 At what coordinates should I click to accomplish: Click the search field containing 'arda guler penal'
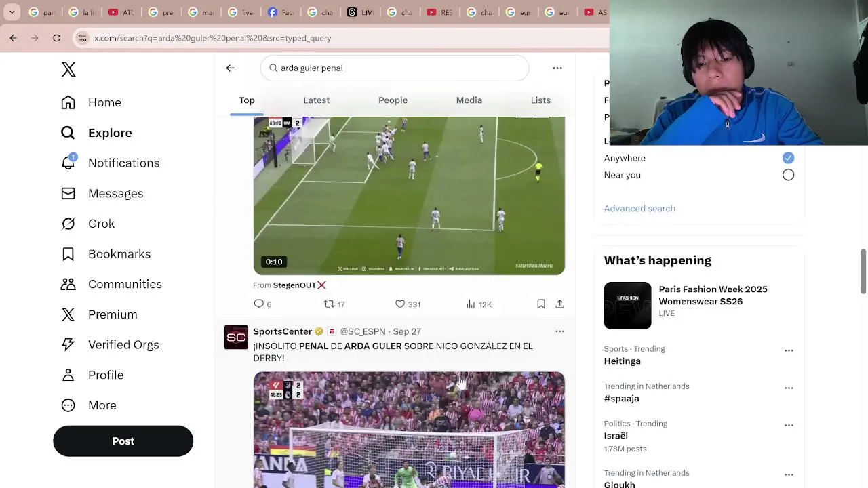[395, 68]
